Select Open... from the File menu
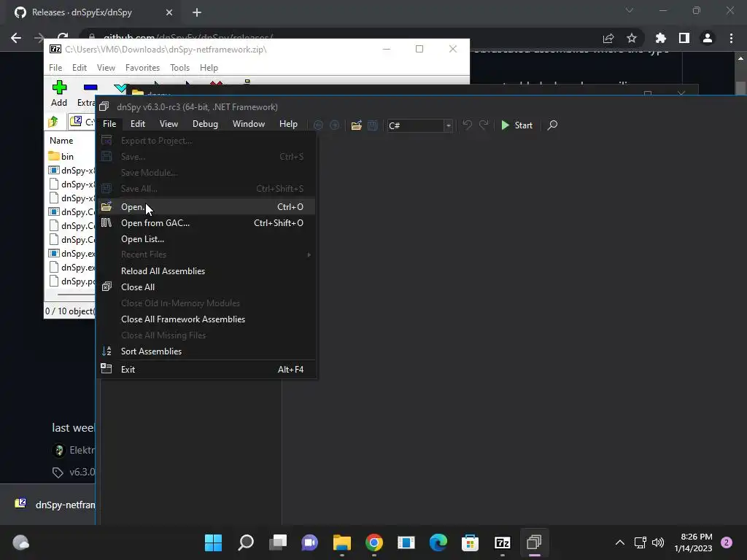The image size is (747, 560). click(x=206, y=206)
